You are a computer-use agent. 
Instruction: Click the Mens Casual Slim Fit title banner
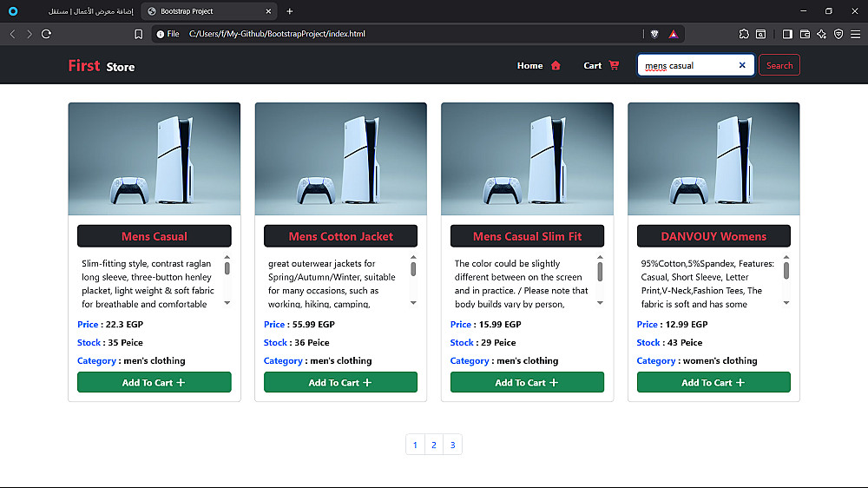coord(527,236)
